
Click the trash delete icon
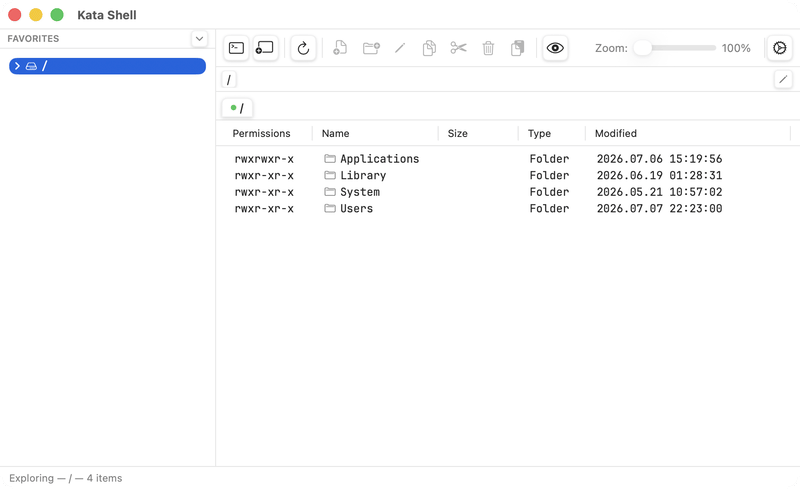click(x=488, y=48)
